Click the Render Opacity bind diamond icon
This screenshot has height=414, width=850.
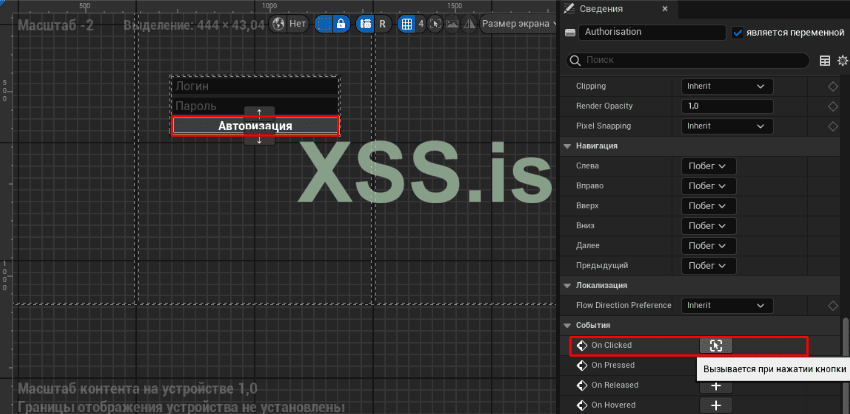tap(833, 106)
